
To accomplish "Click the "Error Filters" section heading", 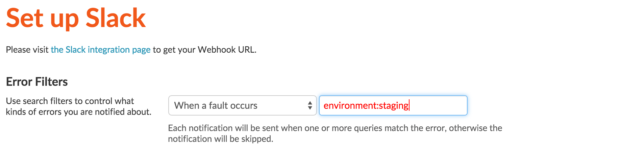I will point(37,82).
